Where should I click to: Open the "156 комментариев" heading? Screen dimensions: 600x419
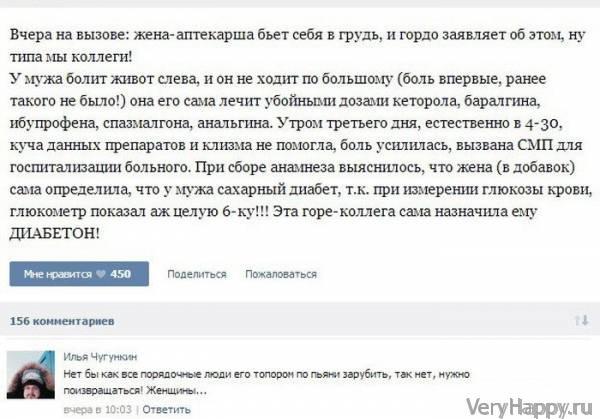point(62,321)
